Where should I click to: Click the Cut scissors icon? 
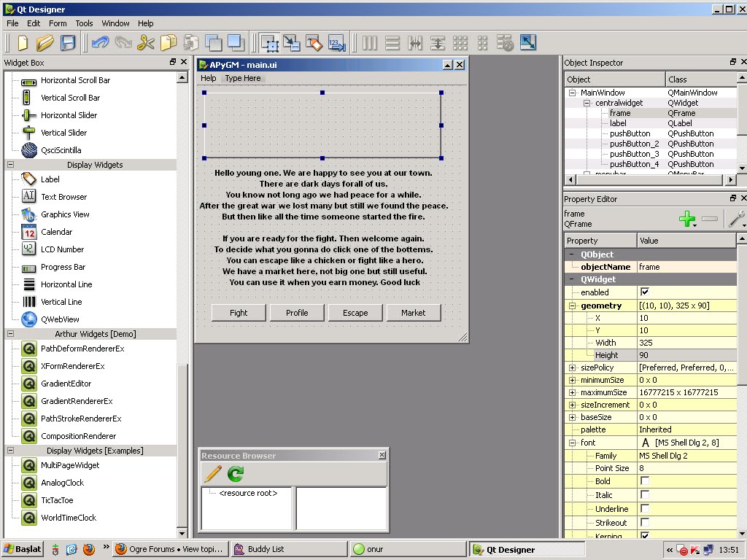145,43
